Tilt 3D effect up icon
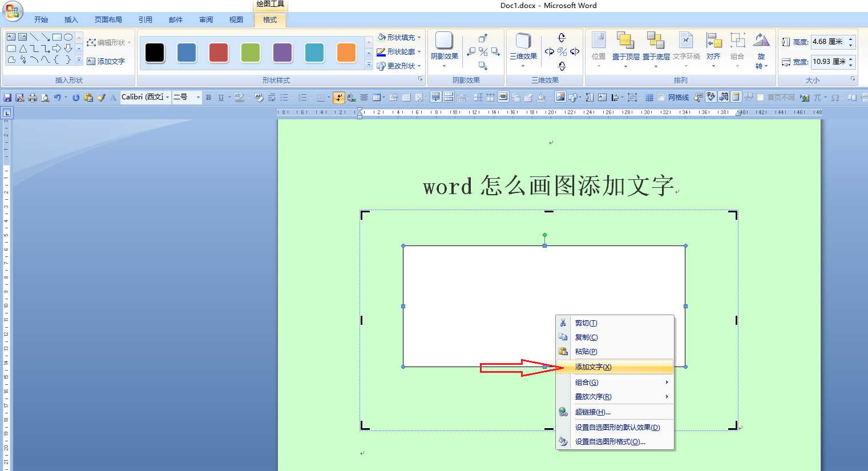868x471 pixels. (x=562, y=38)
